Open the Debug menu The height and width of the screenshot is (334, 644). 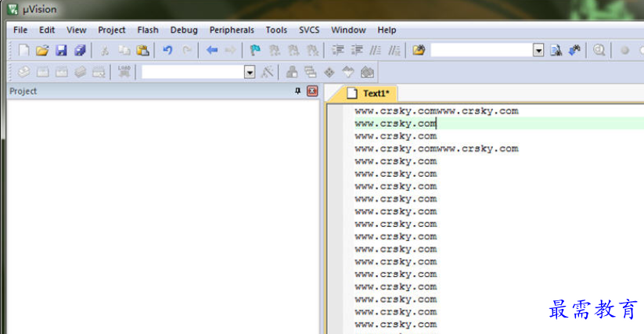[x=184, y=30]
